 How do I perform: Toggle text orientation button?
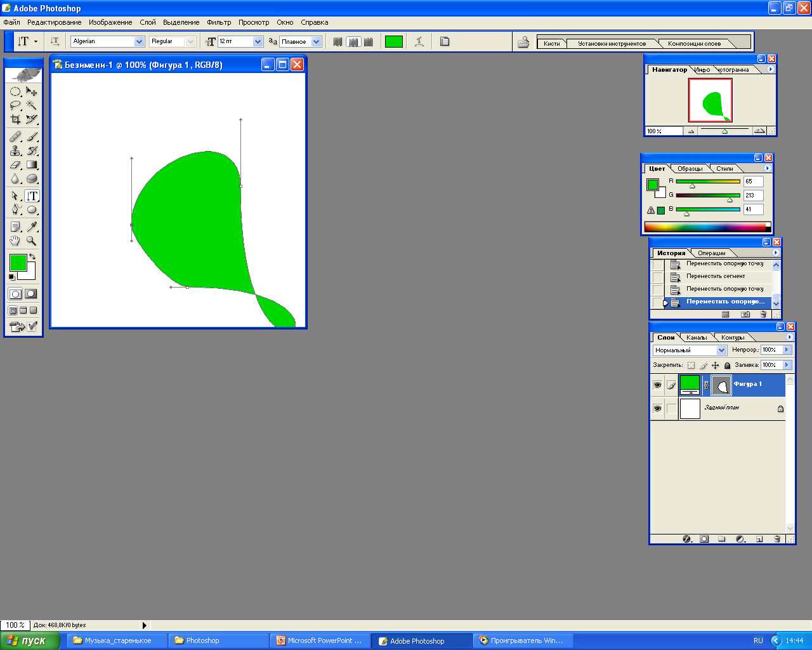click(x=55, y=41)
